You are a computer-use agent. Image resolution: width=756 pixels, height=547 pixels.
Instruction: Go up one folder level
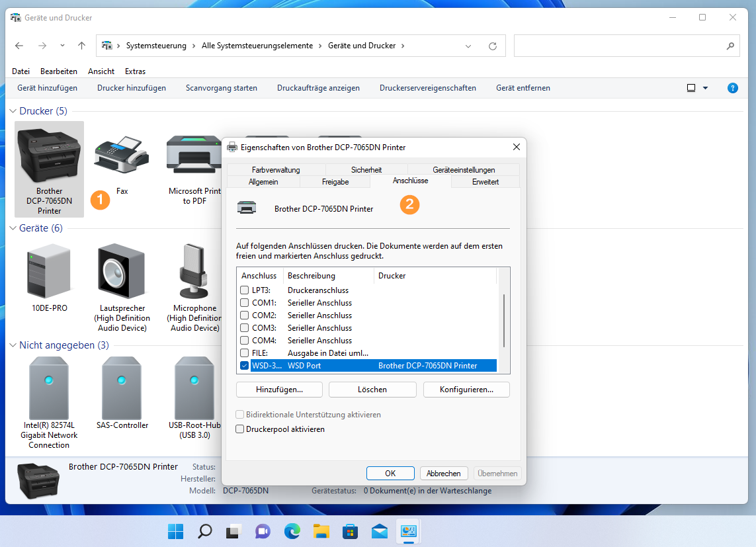pos(81,46)
